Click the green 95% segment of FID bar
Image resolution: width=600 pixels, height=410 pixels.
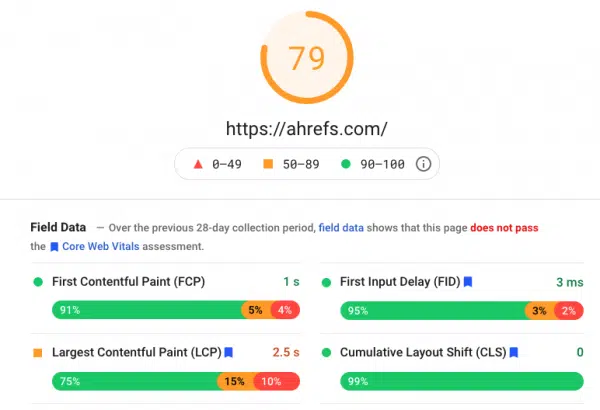[433, 310]
